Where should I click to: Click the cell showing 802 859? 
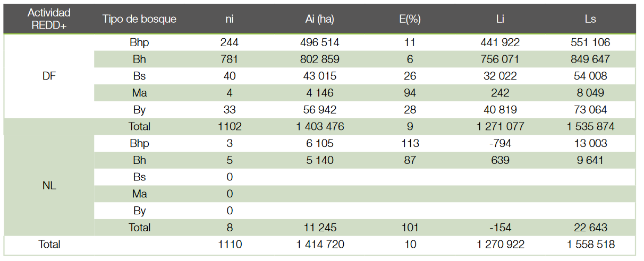click(x=319, y=59)
